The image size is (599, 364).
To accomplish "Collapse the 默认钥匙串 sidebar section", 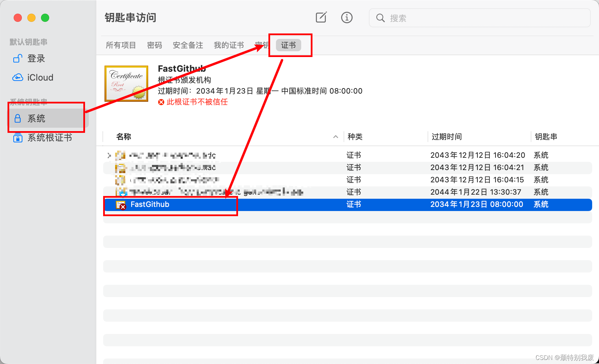I will [28, 42].
